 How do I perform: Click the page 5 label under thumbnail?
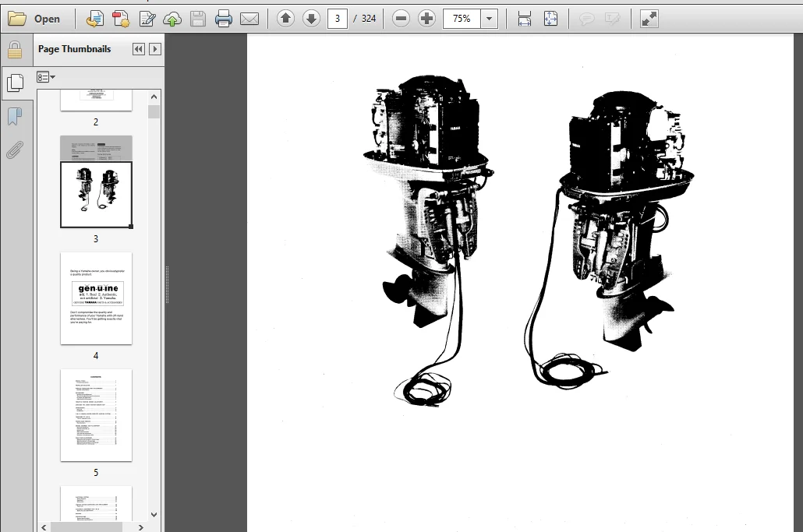tap(96, 473)
